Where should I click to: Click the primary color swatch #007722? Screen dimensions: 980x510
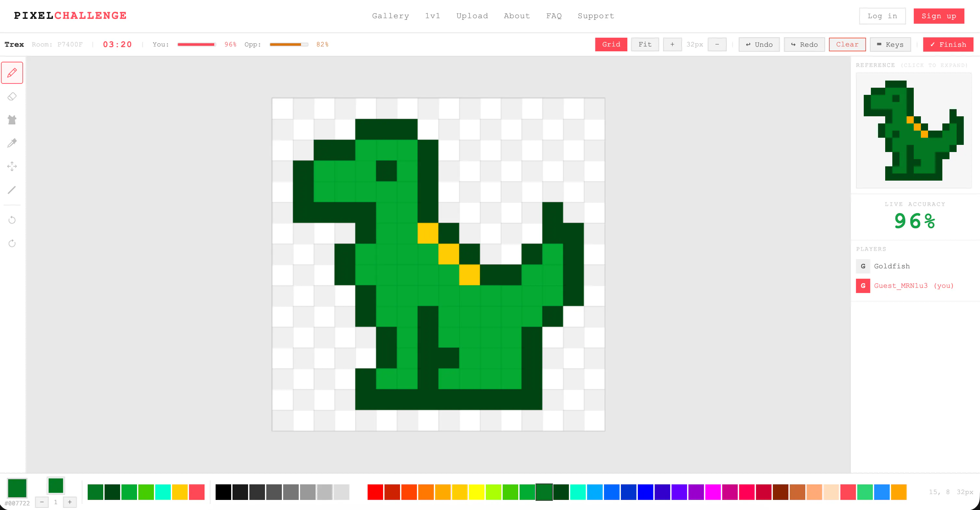17,488
